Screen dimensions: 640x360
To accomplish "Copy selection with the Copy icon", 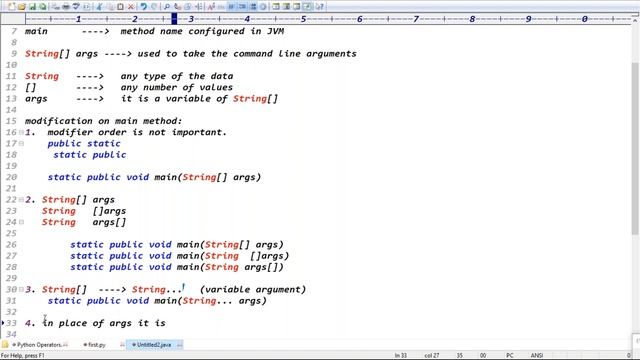I will 110,7.
